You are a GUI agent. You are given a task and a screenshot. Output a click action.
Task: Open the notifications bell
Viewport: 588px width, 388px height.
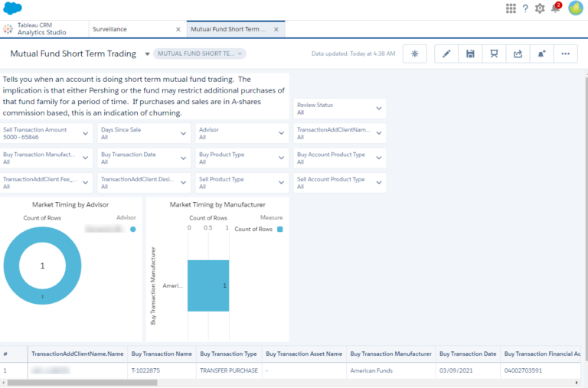point(555,8)
